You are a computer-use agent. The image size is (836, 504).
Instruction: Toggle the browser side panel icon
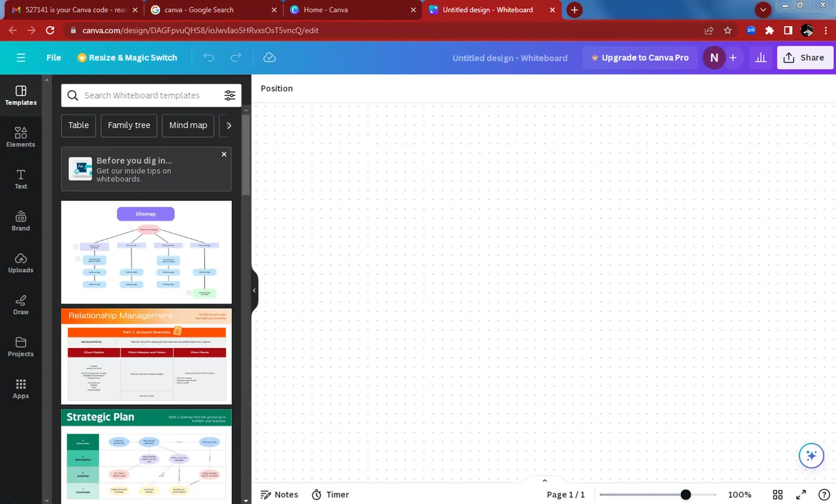pyautogui.click(x=788, y=31)
